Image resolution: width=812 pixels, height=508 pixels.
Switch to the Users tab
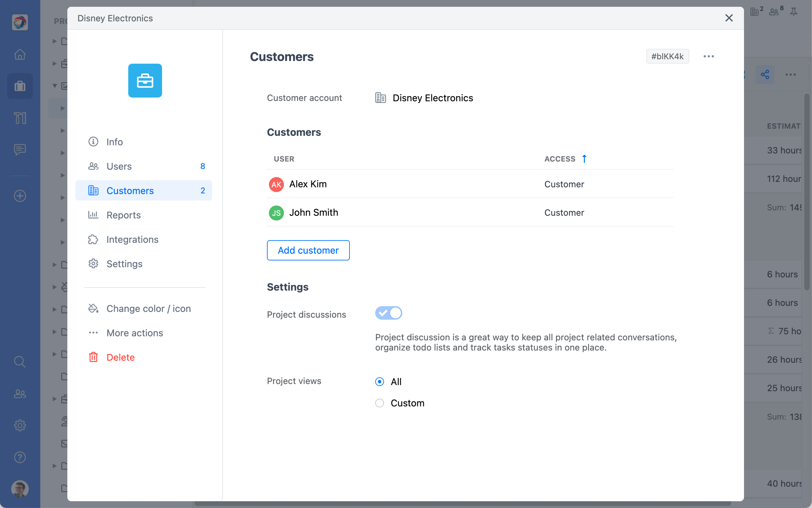(119, 166)
